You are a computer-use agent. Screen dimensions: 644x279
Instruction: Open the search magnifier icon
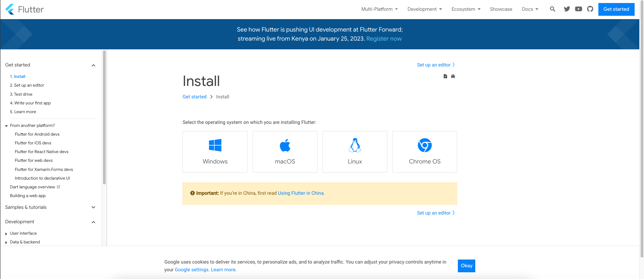[x=552, y=9]
